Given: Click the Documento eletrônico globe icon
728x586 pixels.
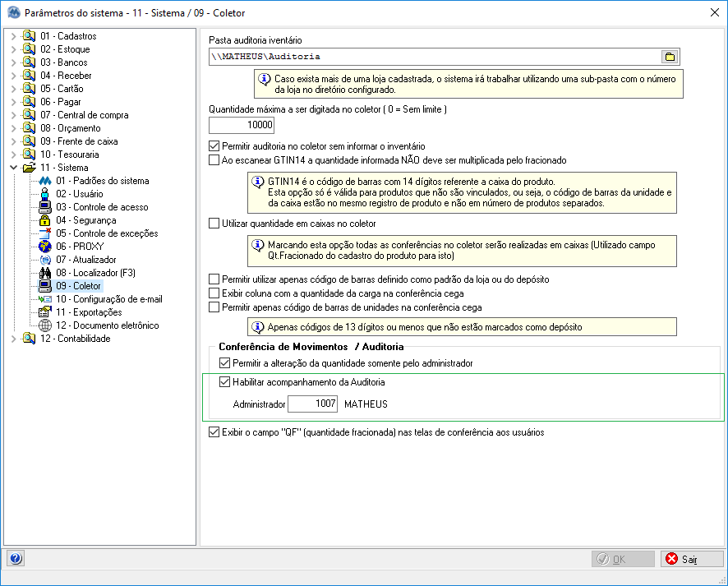Looking at the screenshot, I should point(45,325).
